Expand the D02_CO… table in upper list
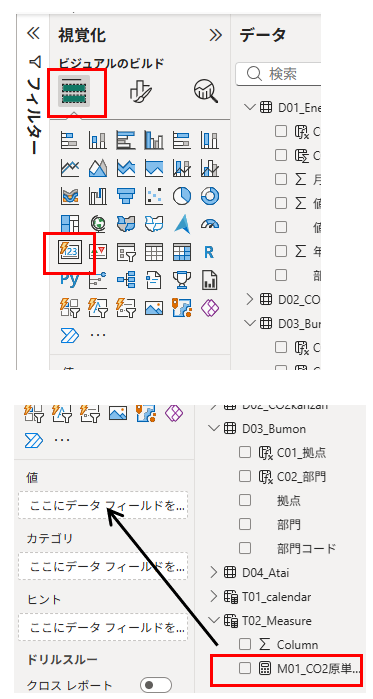 pos(250,299)
